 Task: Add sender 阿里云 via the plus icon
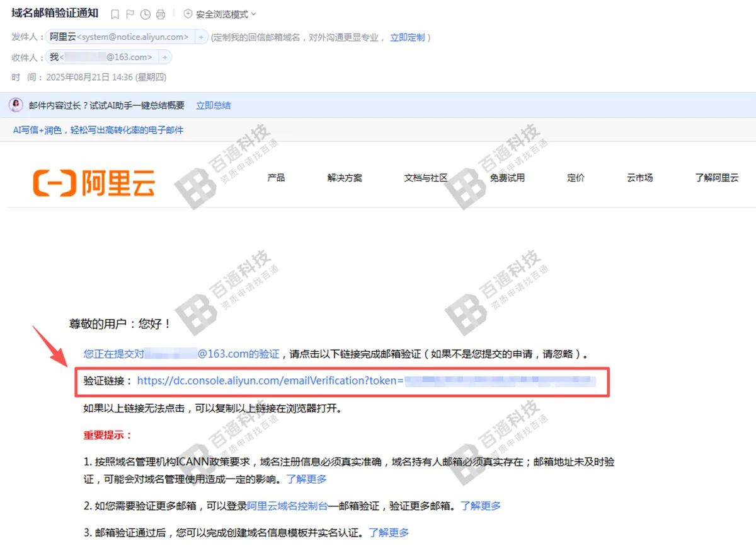click(201, 37)
